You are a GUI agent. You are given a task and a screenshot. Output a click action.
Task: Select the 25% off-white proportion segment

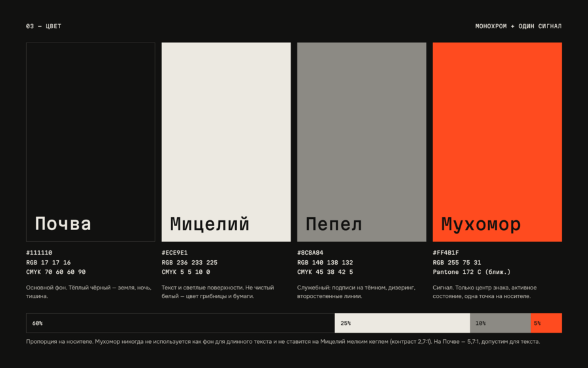(402, 323)
